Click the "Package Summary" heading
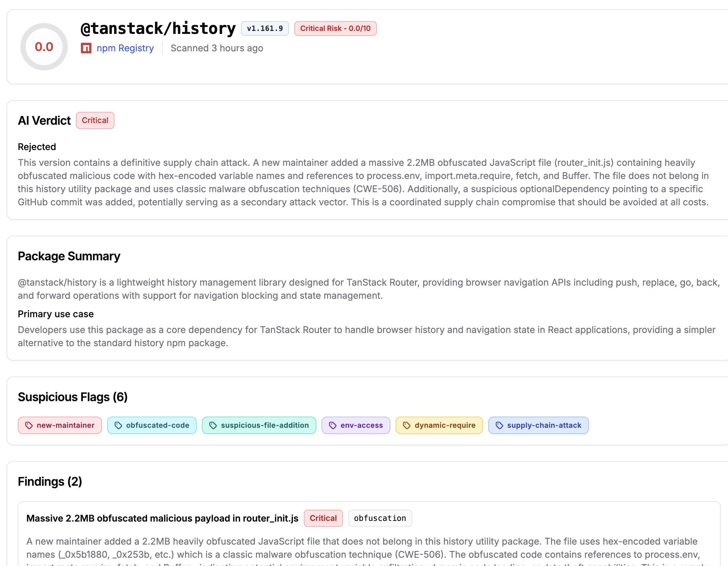 [69, 256]
